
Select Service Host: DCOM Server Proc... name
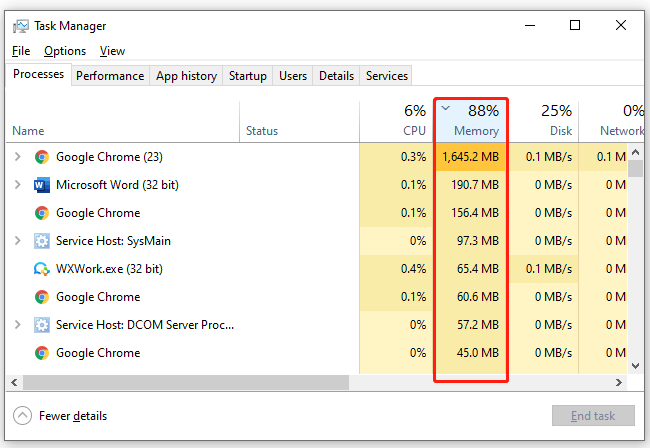point(145,325)
